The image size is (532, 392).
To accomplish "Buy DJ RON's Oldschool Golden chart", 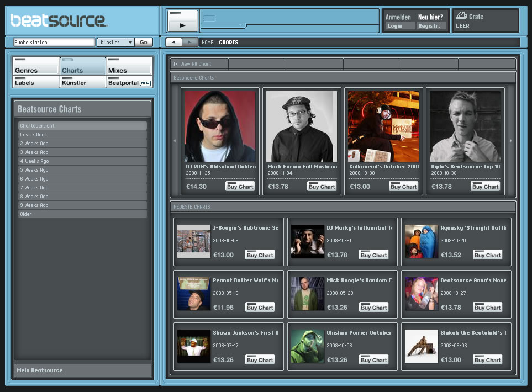I will click(x=240, y=186).
